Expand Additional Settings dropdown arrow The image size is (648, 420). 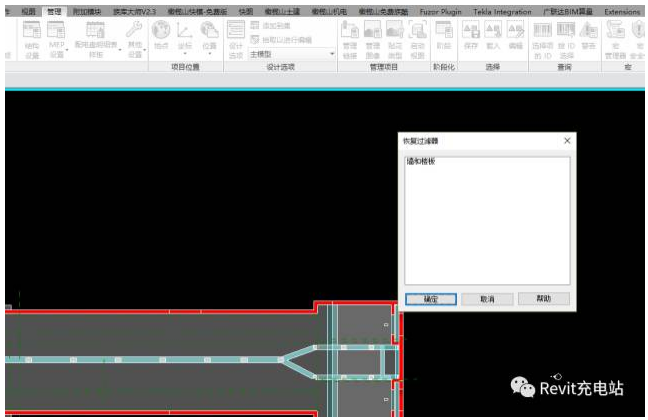pos(145,50)
